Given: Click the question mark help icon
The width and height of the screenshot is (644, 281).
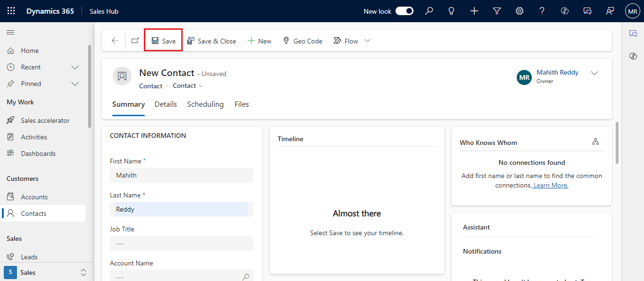Looking at the screenshot, I should point(542,11).
